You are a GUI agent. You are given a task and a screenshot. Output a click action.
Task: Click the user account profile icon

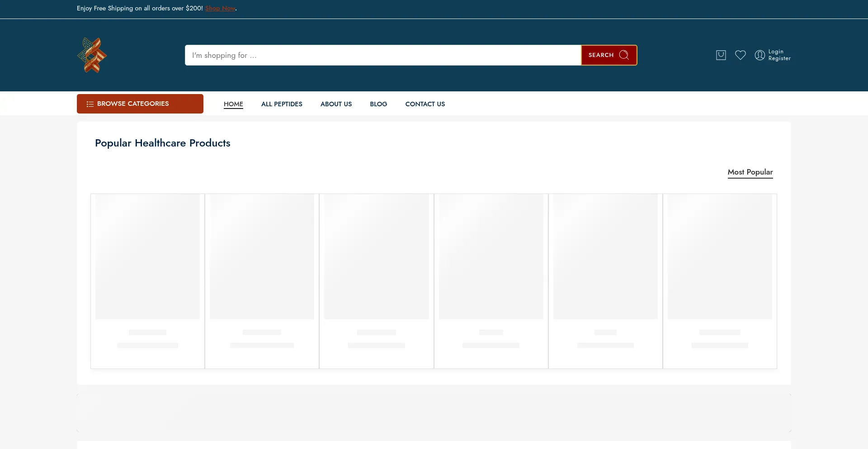point(759,55)
